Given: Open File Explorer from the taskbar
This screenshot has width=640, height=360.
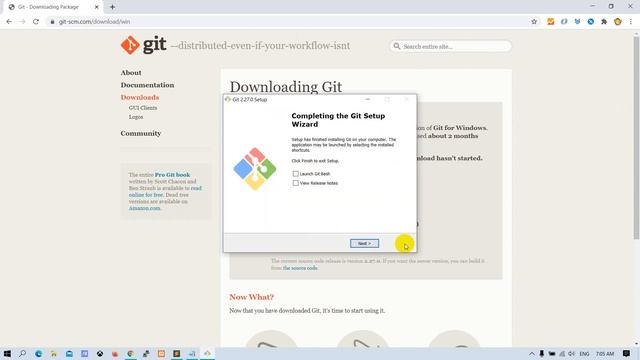Looking at the screenshot, I should pyautogui.click(x=53, y=353).
